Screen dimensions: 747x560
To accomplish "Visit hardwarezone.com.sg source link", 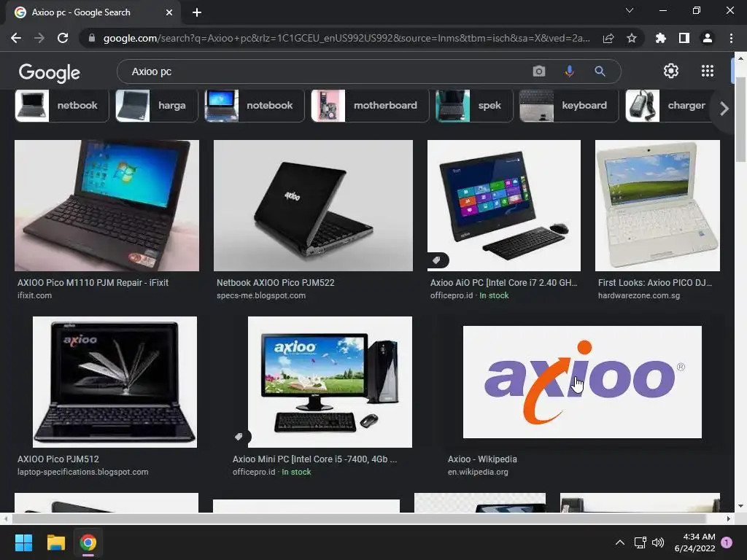I will 639,295.
